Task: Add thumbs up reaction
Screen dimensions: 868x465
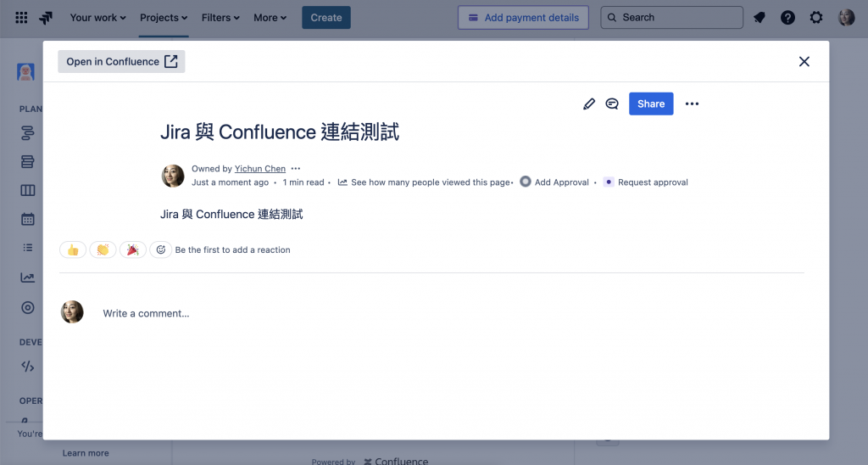Action: 73,250
